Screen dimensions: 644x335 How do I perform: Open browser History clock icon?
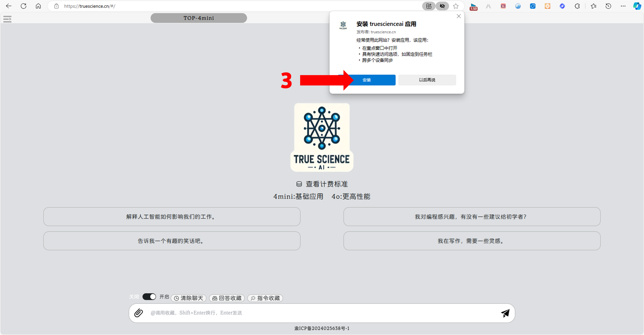[608, 6]
